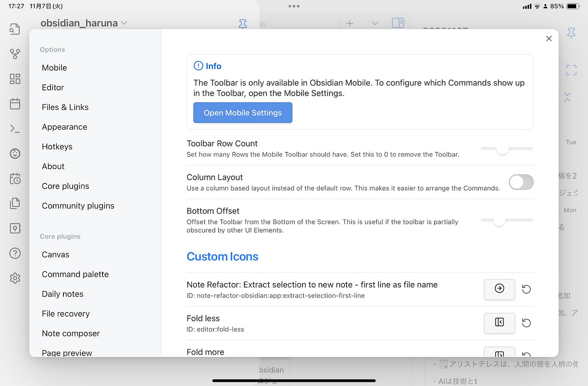Expand obsidian_haruna vault dropdown
The image size is (588, 386).
pos(124,23)
